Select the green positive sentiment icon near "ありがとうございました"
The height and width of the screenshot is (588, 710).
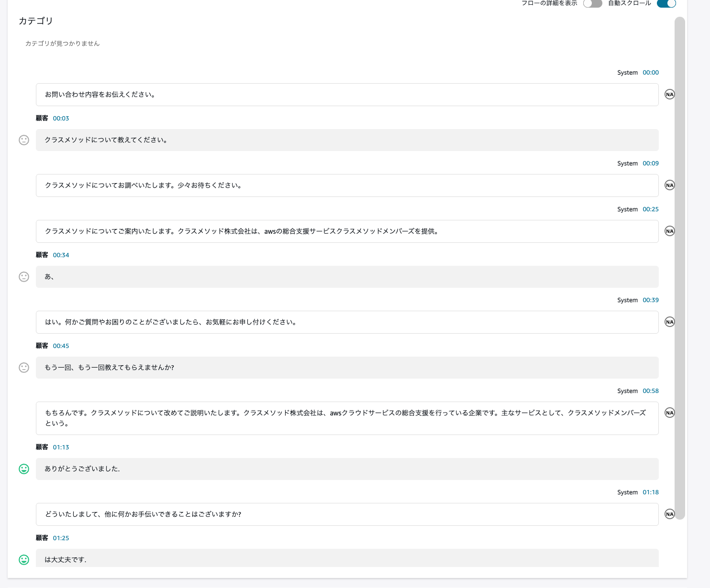point(24,469)
